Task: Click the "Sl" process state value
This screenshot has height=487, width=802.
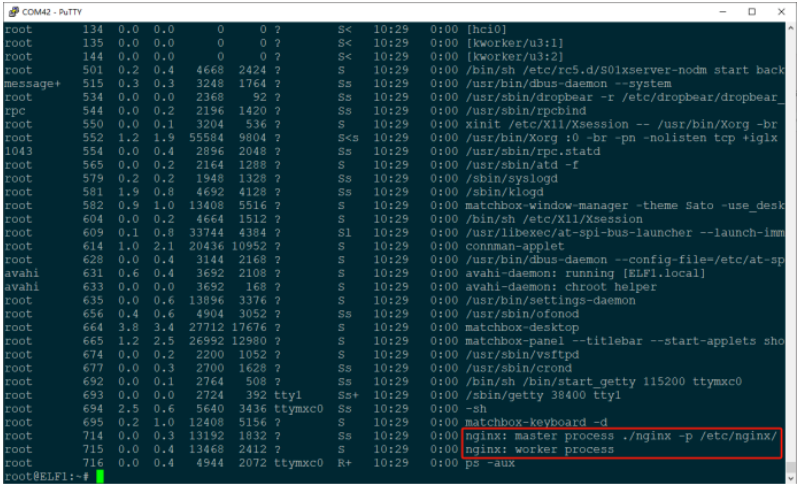Action: [x=345, y=233]
